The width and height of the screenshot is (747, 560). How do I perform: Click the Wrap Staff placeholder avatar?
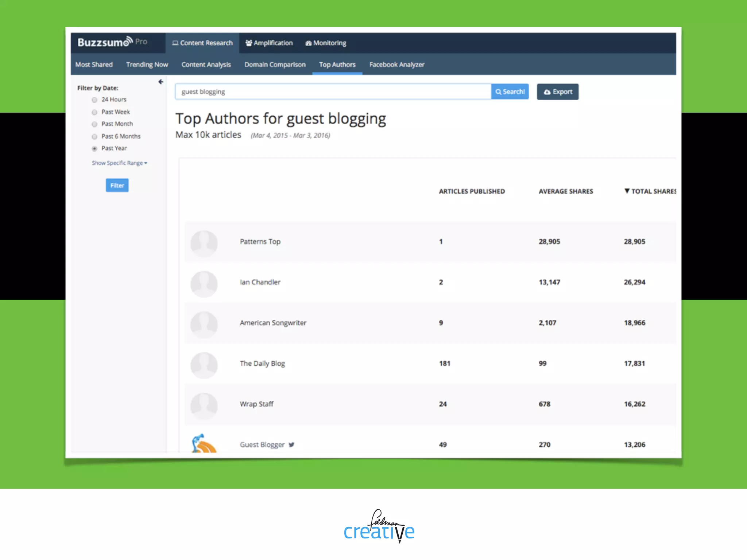pyautogui.click(x=204, y=405)
